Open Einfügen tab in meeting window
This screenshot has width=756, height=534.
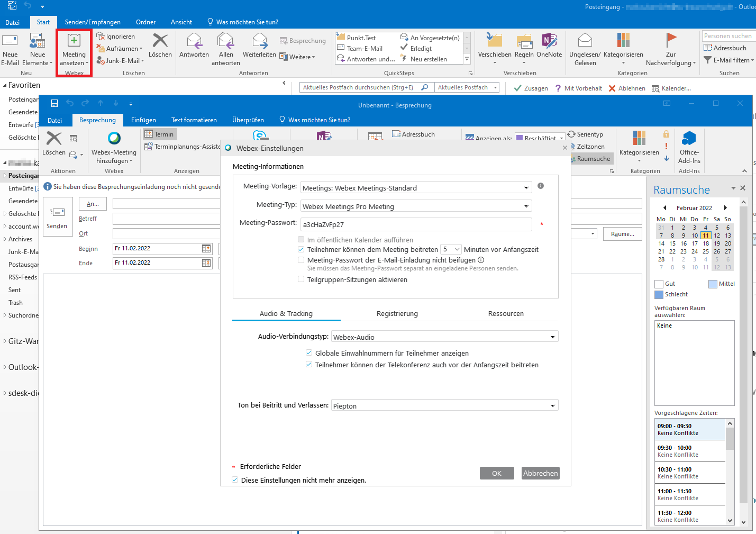pos(143,120)
